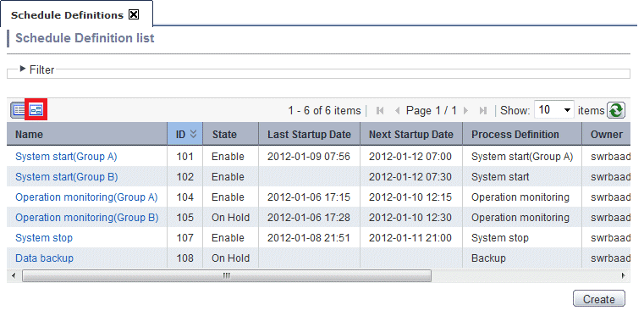This screenshot has height=316, width=644.
Task: Click last startup date 2012-01-06 17:28
Action: pyautogui.click(x=309, y=217)
